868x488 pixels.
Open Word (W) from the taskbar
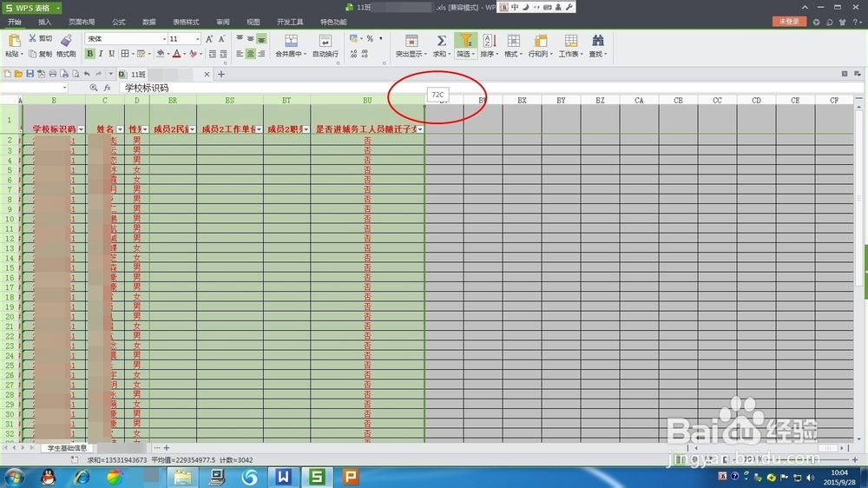(x=283, y=477)
